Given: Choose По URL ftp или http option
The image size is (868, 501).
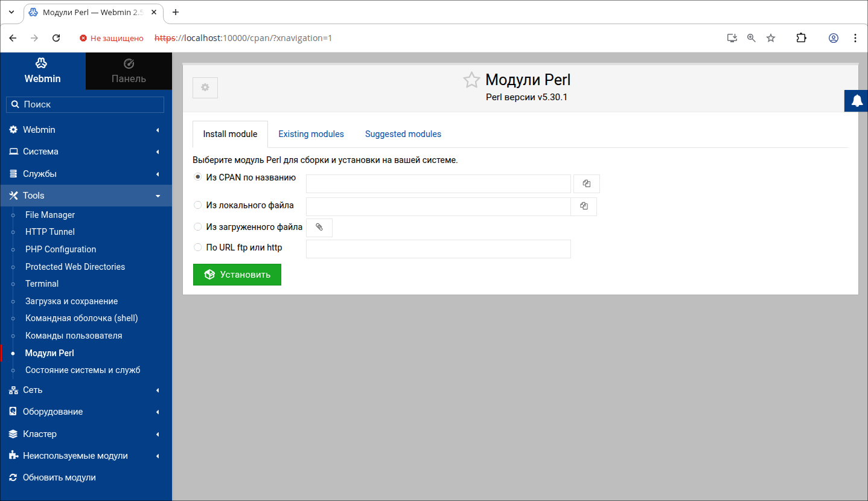Looking at the screenshot, I should pos(198,247).
